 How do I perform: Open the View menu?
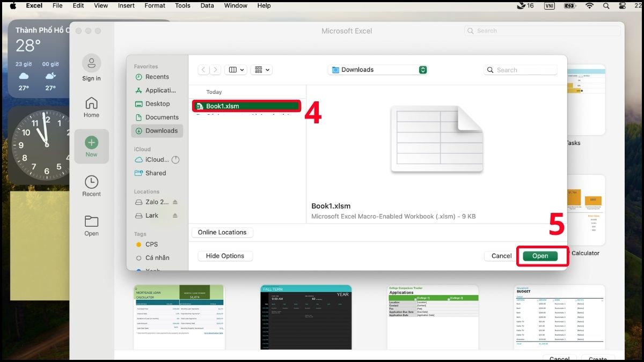click(x=101, y=5)
